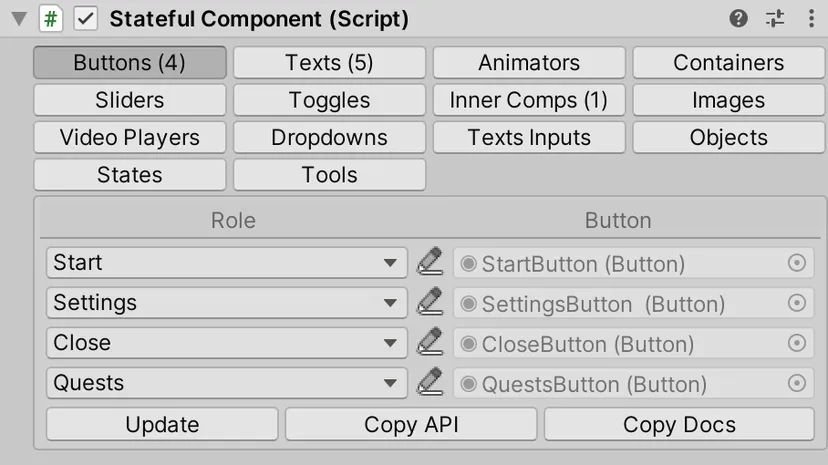
Task: Switch to the Inner Comps (1) tab
Action: coord(529,100)
